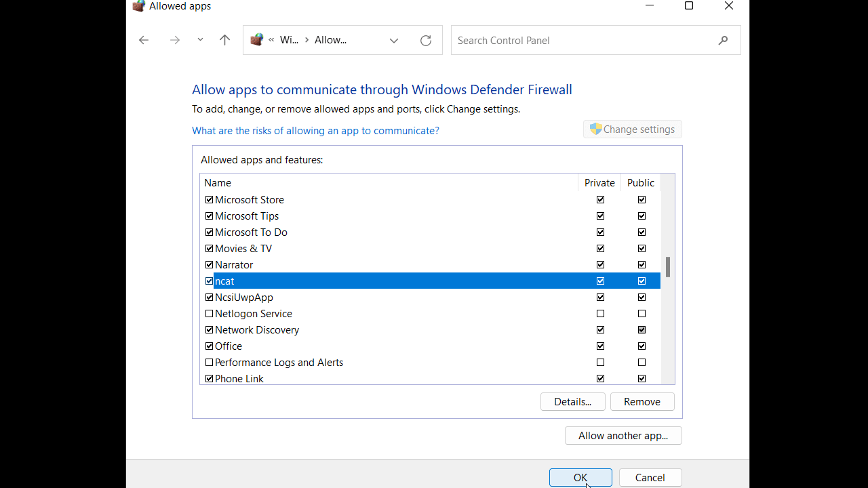Uncheck the ncat allowed app entry
Screen dimensions: 868x488
[209, 281]
